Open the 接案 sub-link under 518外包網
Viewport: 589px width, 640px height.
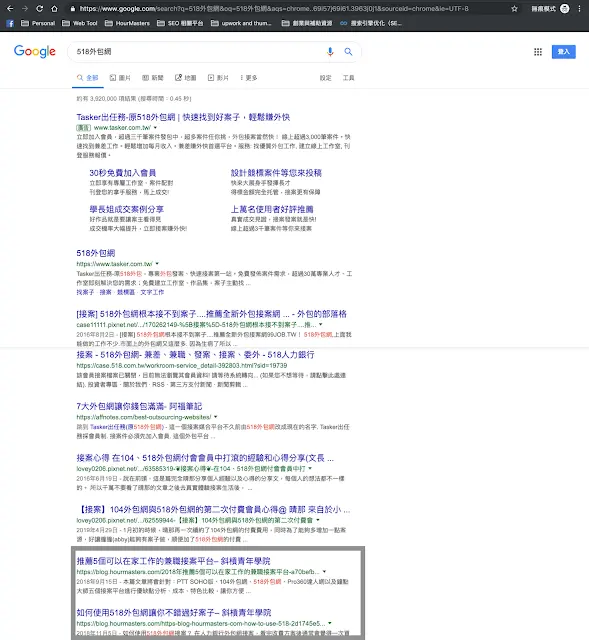coord(105,292)
